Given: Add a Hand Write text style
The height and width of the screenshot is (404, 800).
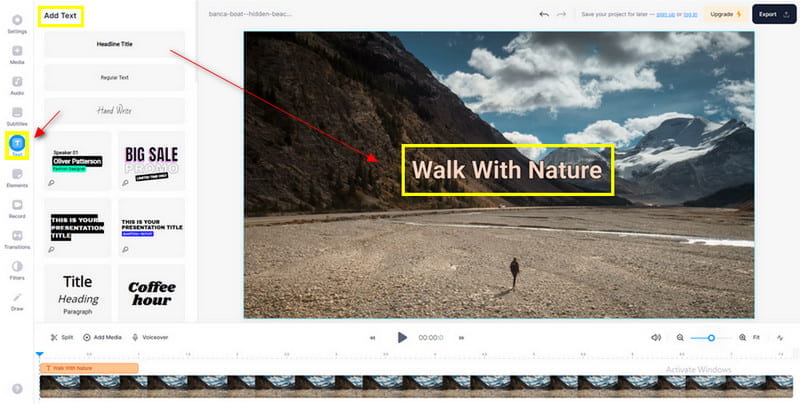Looking at the screenshot, I should [x=114, y=110].
